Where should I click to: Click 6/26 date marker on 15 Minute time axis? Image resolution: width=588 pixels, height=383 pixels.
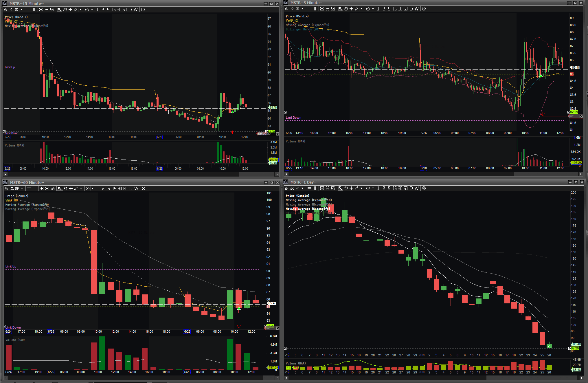pos(159,137)
